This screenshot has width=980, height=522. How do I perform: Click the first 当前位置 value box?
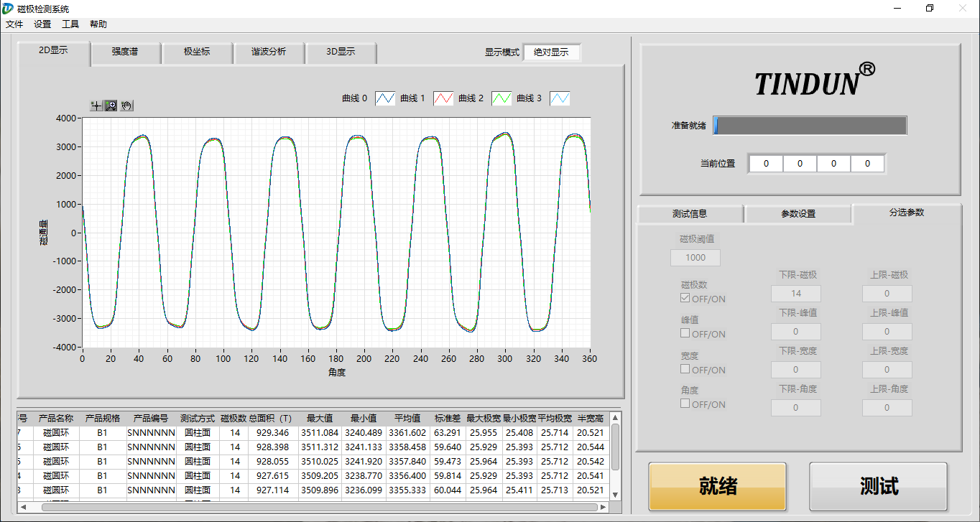[766, 164]
